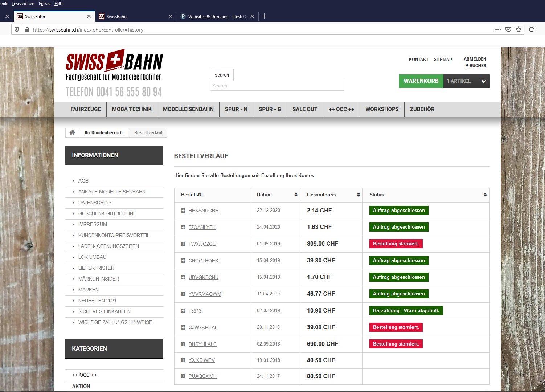Expand order DNSYHLALC with plus icon
The width and height of the screenshot is (545, 392).
[x=183, y=344]
